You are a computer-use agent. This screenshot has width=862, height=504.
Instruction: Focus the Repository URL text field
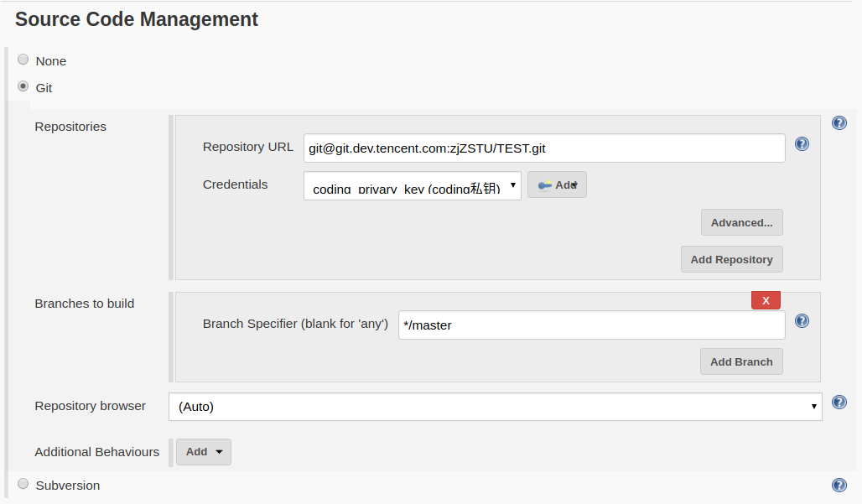[543, 148]
